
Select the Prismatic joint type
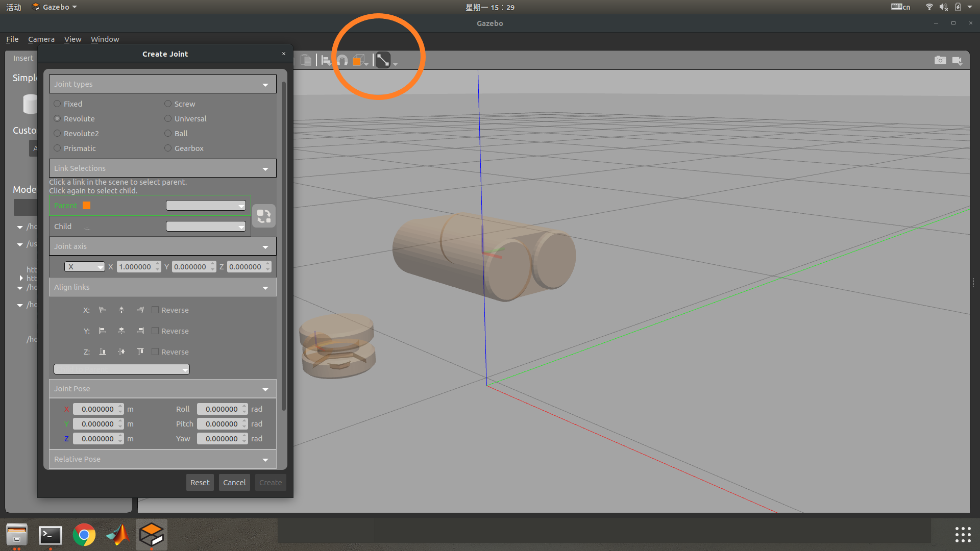57,148
